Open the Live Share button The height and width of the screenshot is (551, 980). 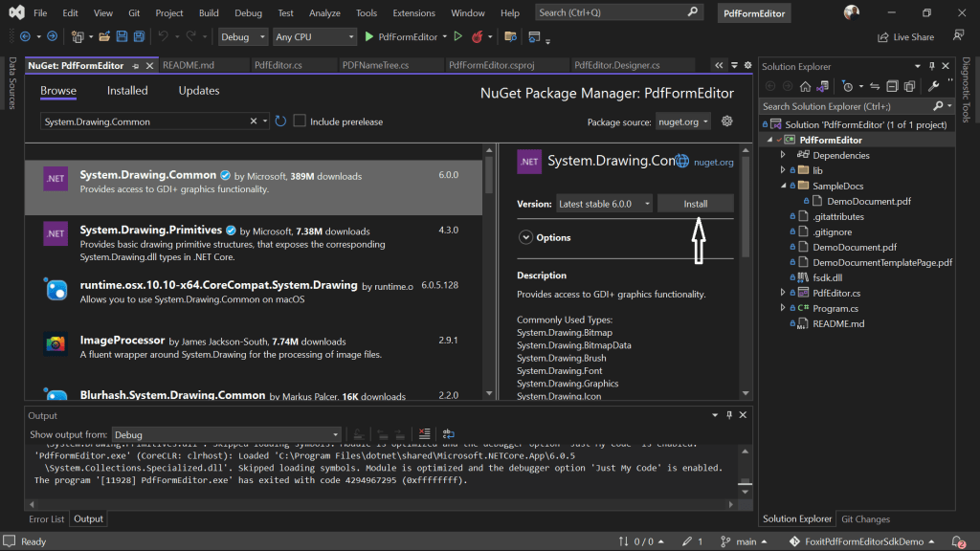[x=905, y=37]
